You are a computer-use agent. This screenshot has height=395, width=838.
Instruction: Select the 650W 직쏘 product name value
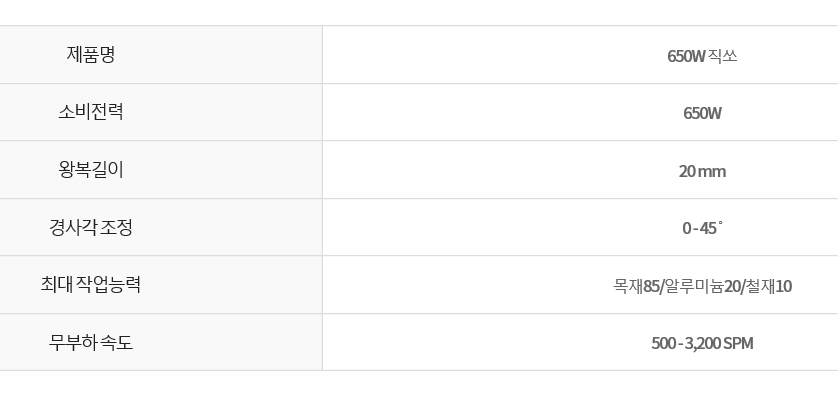pyautogui.click(x=702, y=56)
